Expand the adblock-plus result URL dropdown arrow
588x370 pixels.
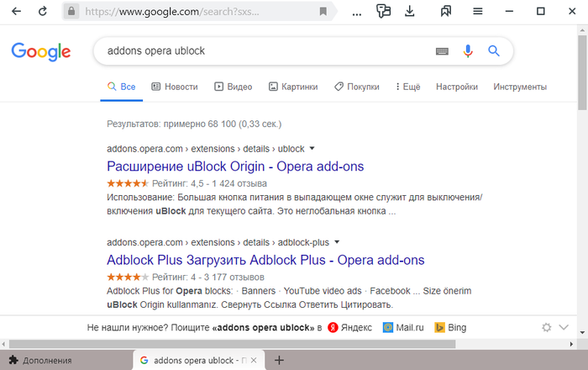[337, 242]
